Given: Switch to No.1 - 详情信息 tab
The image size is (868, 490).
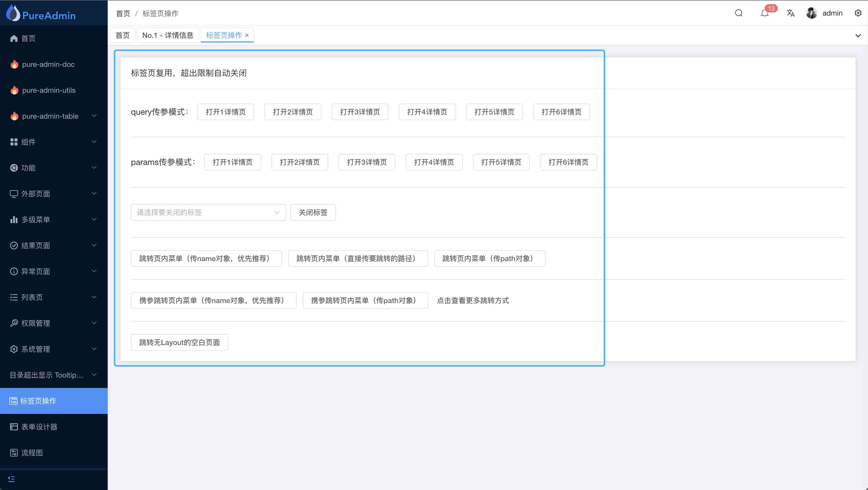Looking at the screenshot, I should tap(168, 35).
